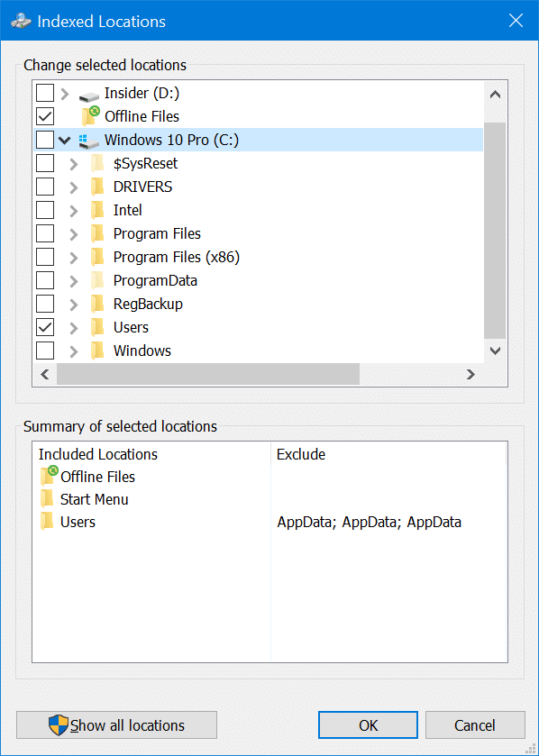The width and height of the screenshot is (539, 756).
Task: Select the "Insider (D:)" tree label
Action: click(142, 93)
